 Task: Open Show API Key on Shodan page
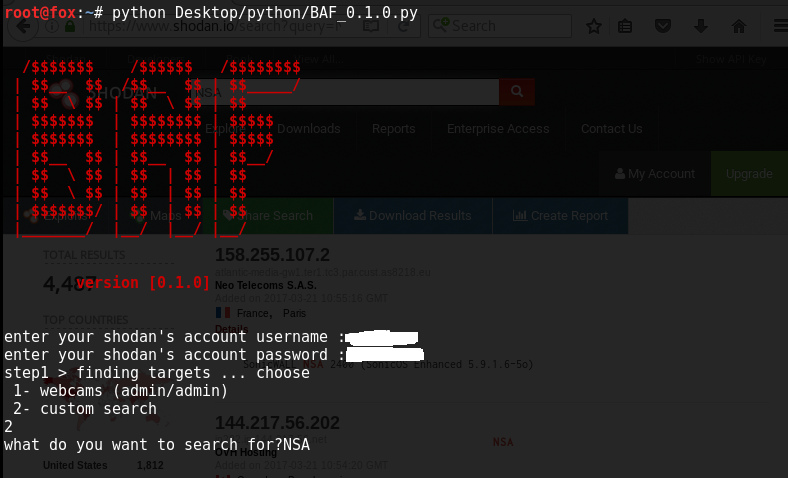pyautogui.click(x=731, y=59)
